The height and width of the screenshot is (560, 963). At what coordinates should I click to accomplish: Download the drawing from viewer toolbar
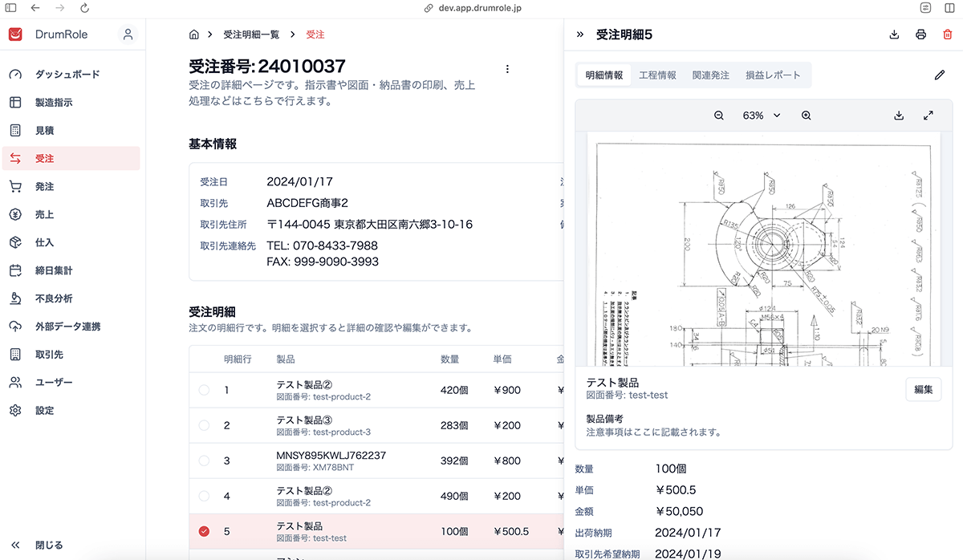[x=899, y=116]
